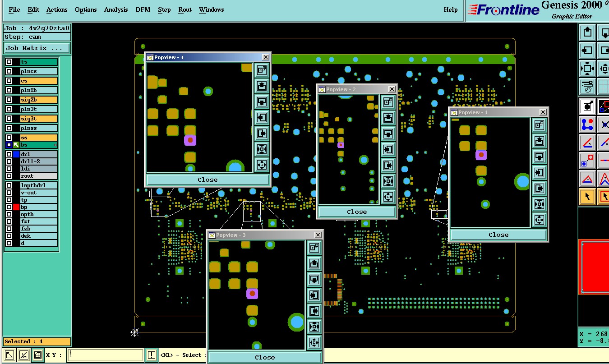Click the pad-to-pad snap icon
The height and width of the screenshot is (364, 609).
pyautogui.click(x=587, y=160)
